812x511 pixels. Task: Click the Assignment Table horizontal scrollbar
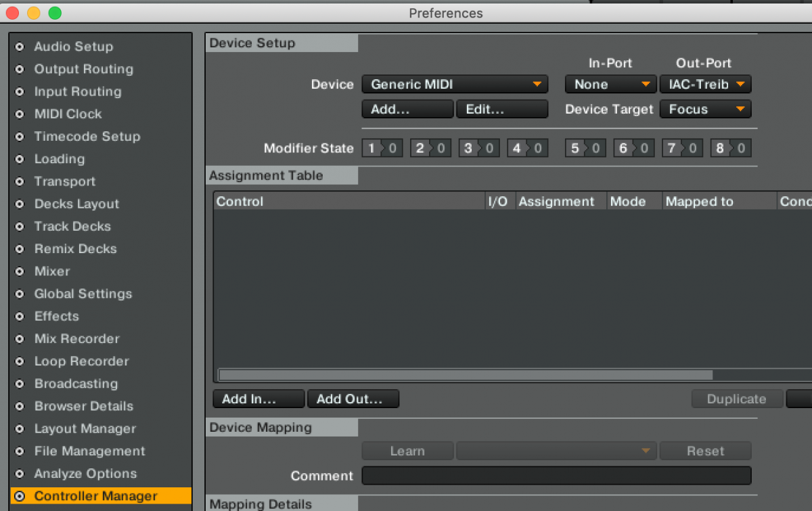point(465,374)
